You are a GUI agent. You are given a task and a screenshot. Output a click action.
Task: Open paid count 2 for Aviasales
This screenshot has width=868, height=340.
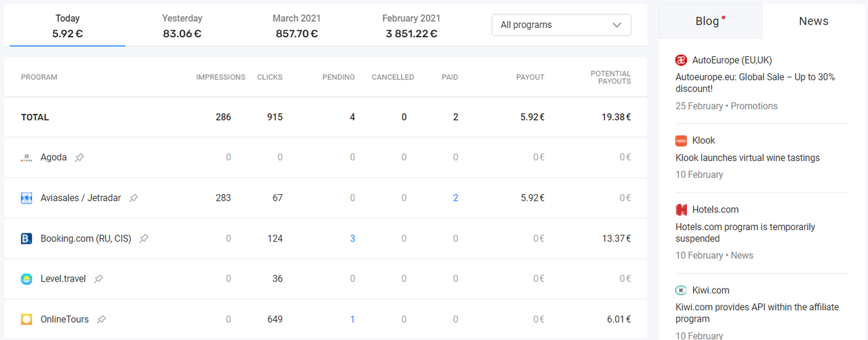(456, 198)
